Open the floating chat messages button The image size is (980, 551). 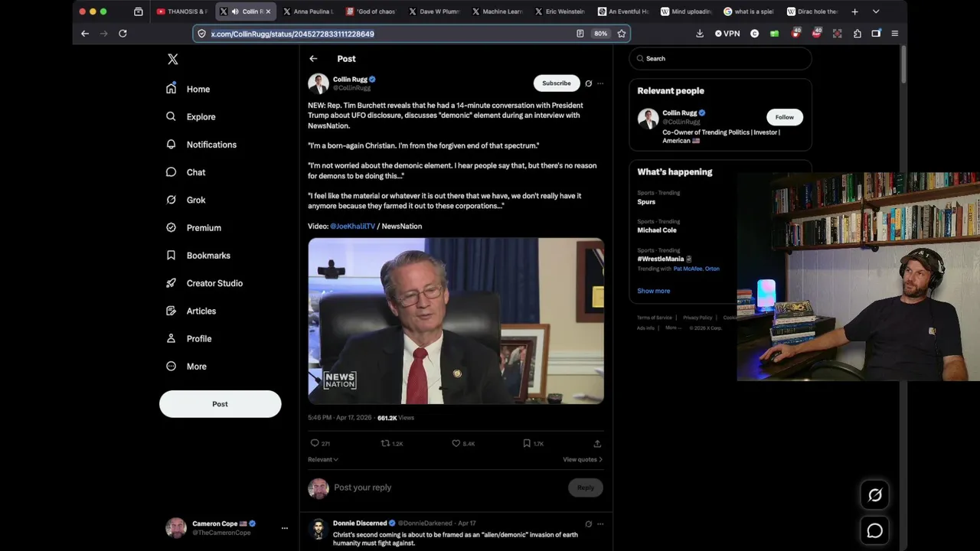pyautogui.click(x=874, y=530)
